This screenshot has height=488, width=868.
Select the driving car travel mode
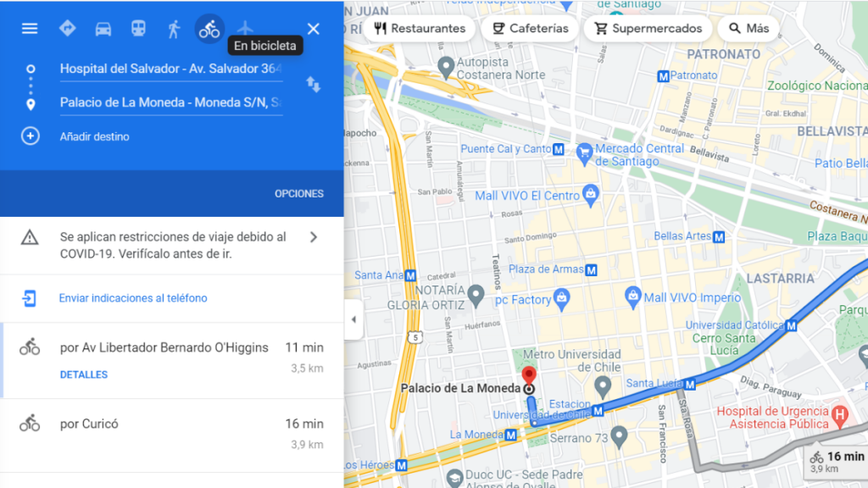[x=103, y=29]
